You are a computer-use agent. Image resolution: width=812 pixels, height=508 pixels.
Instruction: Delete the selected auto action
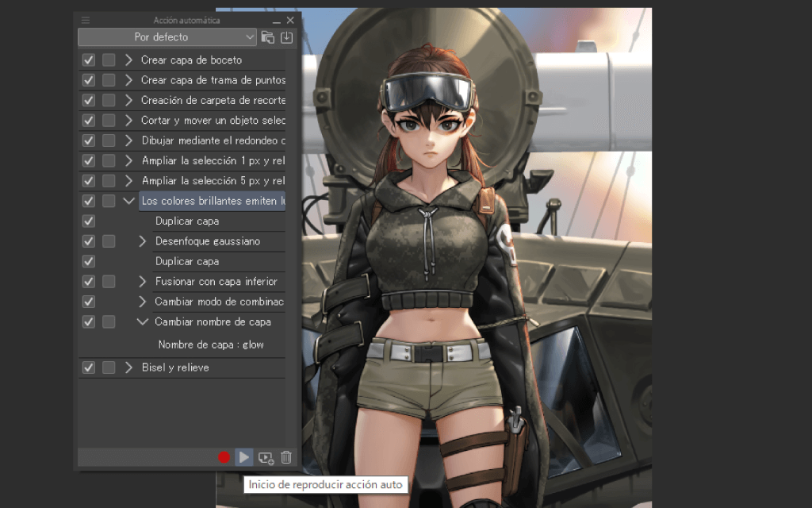click(x=285, y=457)
